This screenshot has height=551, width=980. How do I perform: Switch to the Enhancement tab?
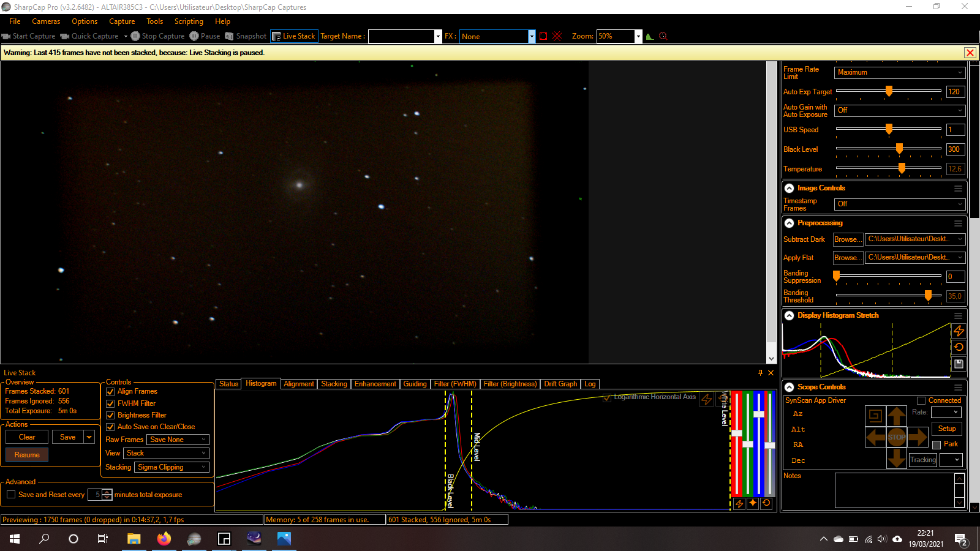tap(375, 384)
